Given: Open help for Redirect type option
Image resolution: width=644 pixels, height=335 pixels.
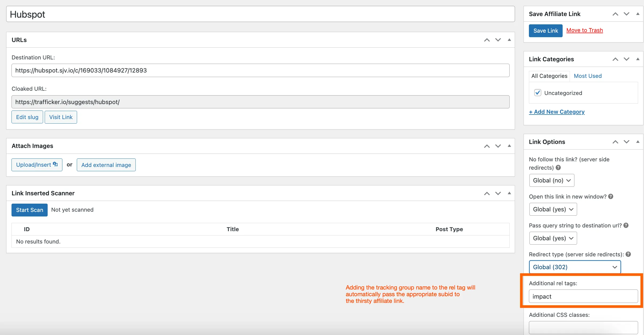Looking at the screenshot, I should [x=628, y=254].
